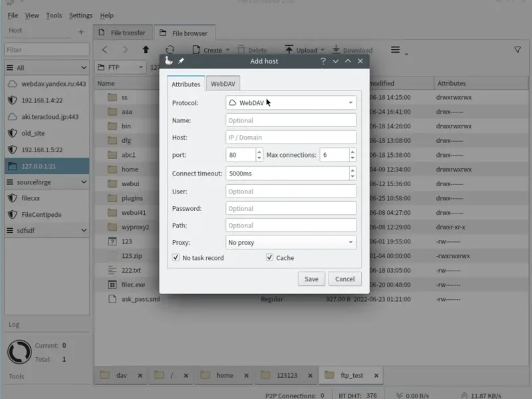Open the Create dropdown in the toolbar
This screenshot has height=399, width=532.
coord(227,51)
